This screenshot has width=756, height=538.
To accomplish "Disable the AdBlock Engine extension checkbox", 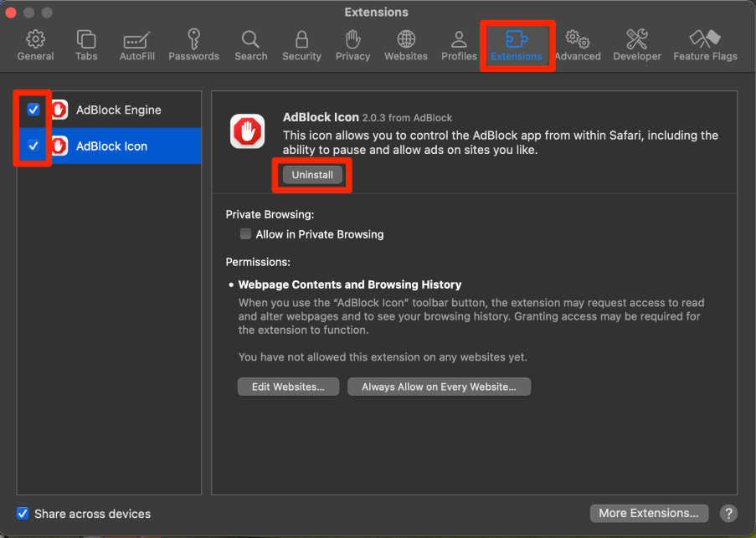I will [33, 110].
